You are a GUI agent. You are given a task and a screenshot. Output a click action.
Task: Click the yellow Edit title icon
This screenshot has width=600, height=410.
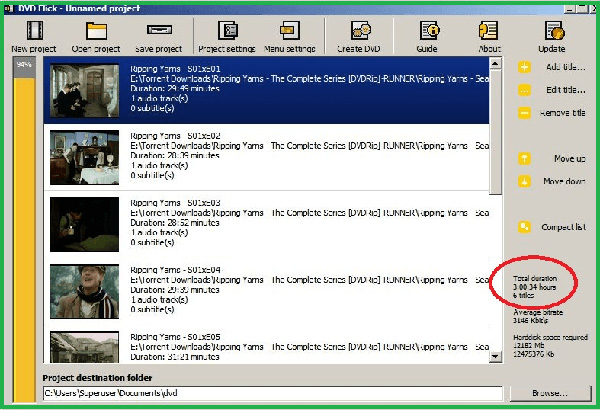[x=524, y=90]
